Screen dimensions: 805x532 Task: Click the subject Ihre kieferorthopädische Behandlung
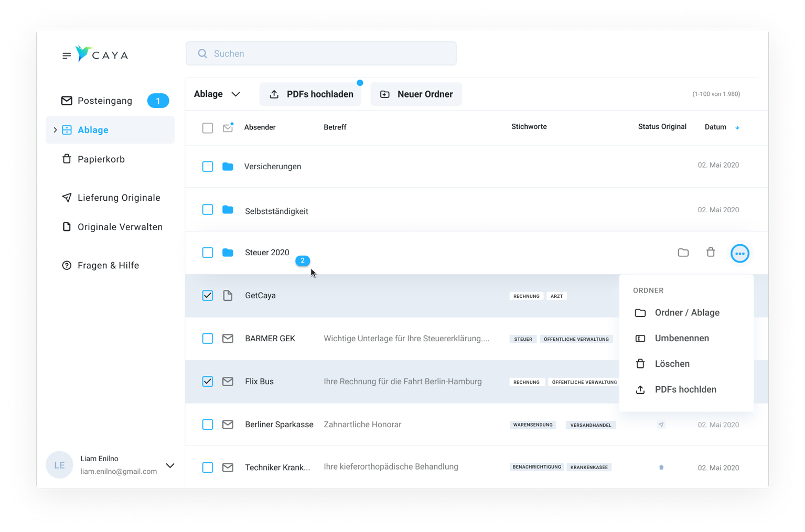point(391,467)
